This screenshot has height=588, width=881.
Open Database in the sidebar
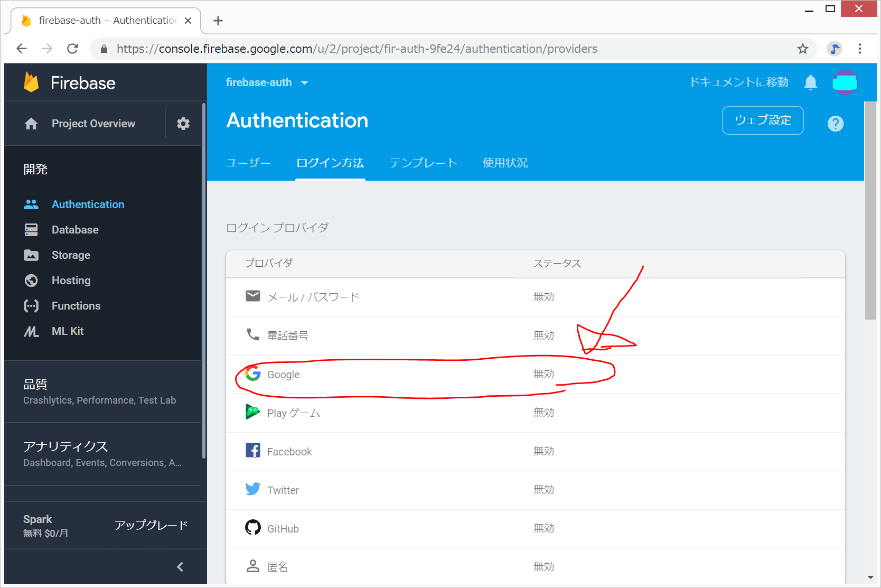[x=75, y=230]
